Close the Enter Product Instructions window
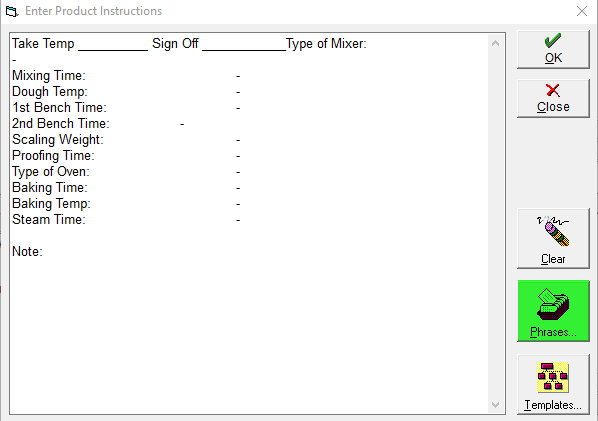 pyautogui.click(x=582, y=11)
